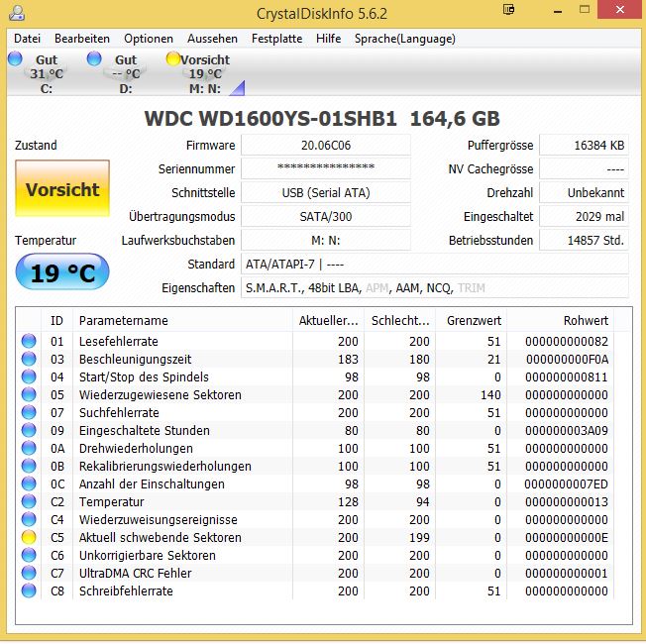646x644 pixels.
Task: Click yellow orb of Aktuell schwebende Sektoren row
Action: [29, 537]
